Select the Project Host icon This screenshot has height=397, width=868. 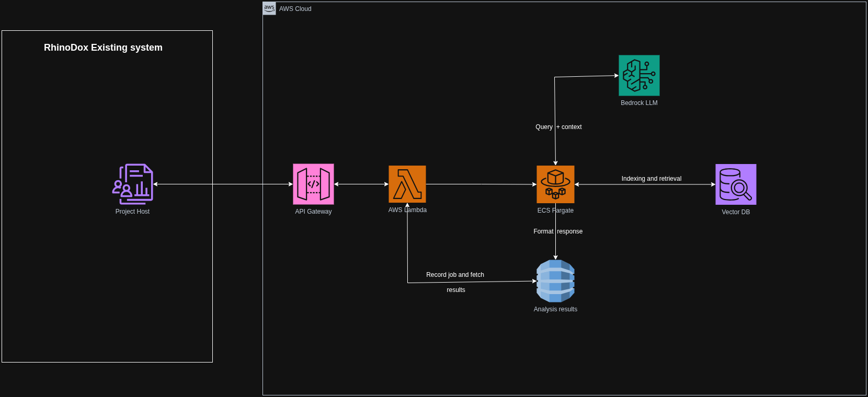coord(132,184)
